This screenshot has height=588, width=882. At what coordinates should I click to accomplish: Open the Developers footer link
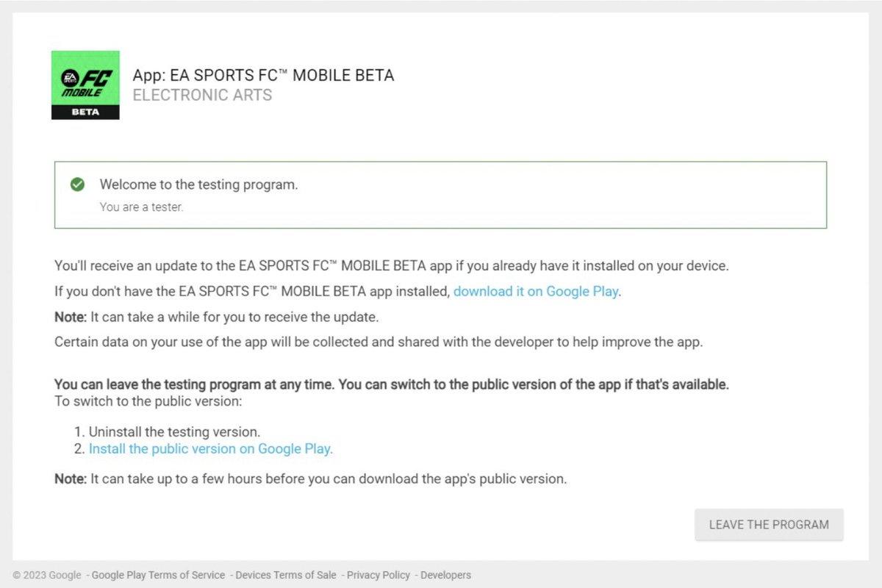[445, 575]
